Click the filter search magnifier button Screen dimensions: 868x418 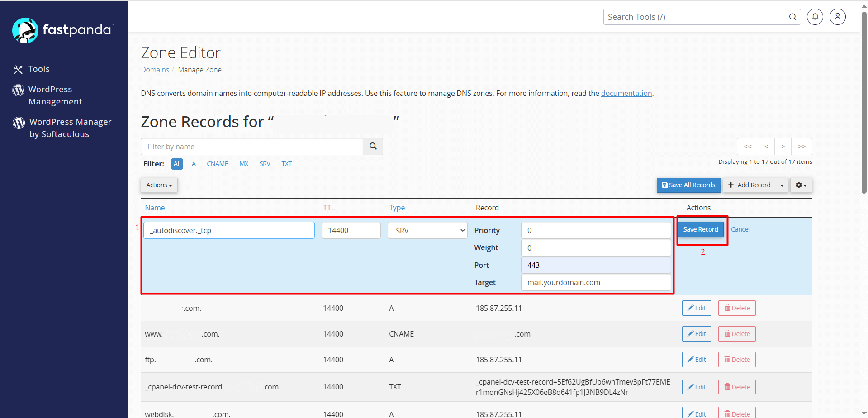pyautogui.click(x=373, y=147)
